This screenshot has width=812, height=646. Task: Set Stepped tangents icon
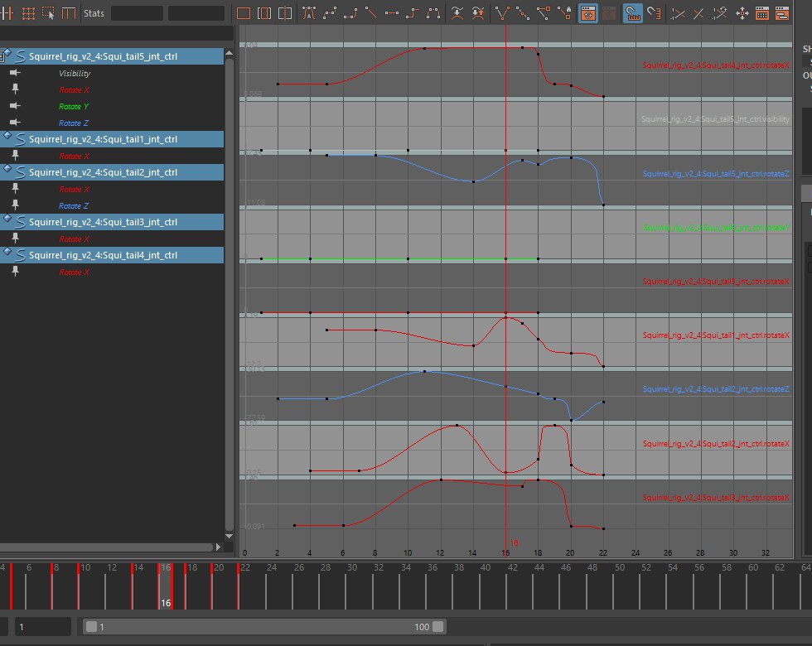point(413,13)
